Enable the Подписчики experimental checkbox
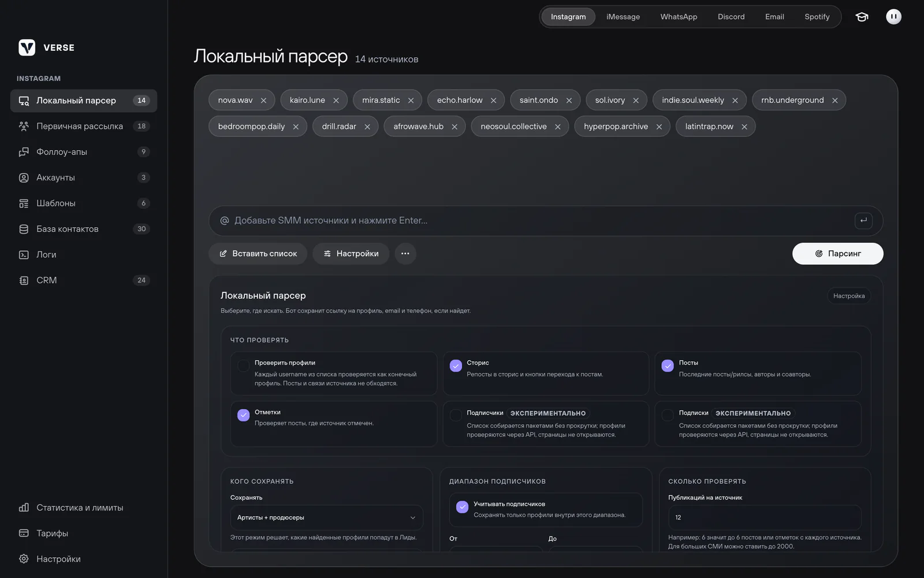 point(456,415)
